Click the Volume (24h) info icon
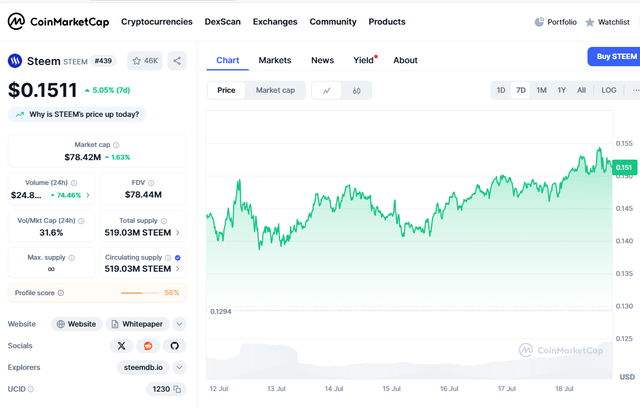The image size is (640, 408). 74,183
